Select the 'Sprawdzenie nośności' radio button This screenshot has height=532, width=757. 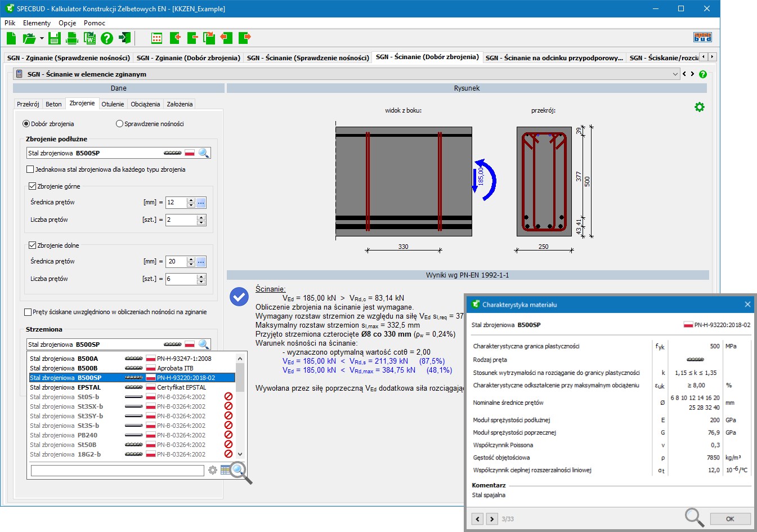coord(119,124)
